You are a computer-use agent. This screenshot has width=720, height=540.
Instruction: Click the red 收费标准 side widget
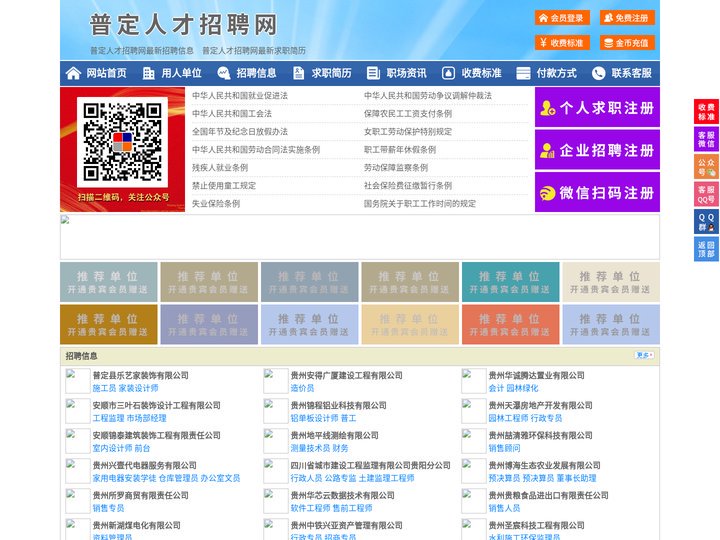pos(706,112)
